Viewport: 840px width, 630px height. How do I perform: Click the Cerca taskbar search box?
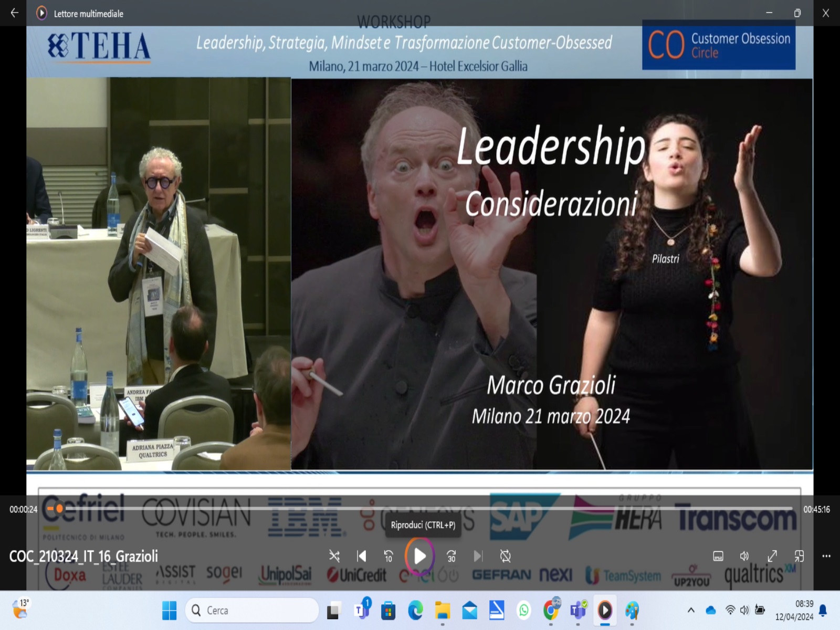(x=252, y=610)
